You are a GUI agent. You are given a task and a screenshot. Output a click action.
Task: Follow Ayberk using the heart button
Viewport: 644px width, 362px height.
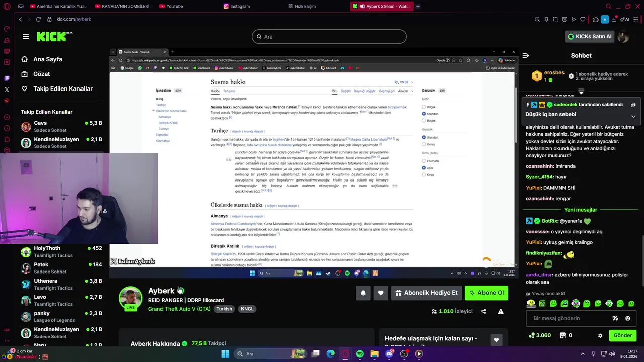click(381, 293)
